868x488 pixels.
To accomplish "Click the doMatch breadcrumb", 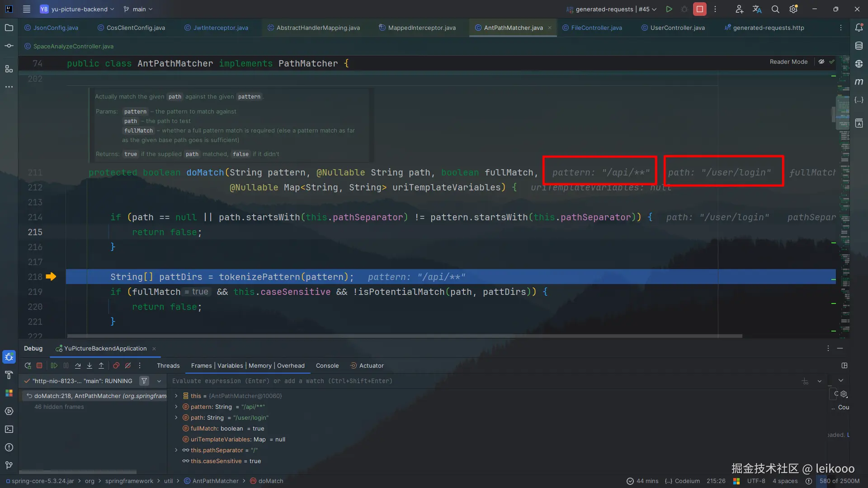I will [x=267, y=481].
